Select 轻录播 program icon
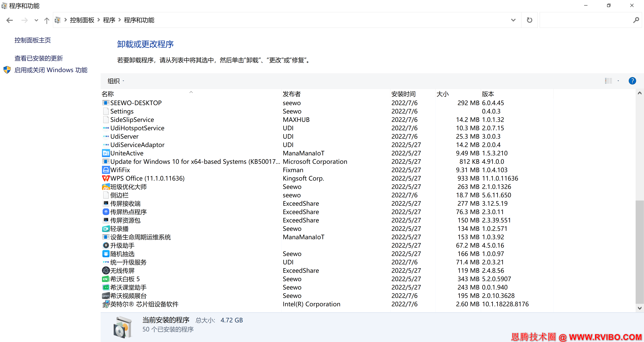Viewport: 644px width, 342px height. pos(106,229)
